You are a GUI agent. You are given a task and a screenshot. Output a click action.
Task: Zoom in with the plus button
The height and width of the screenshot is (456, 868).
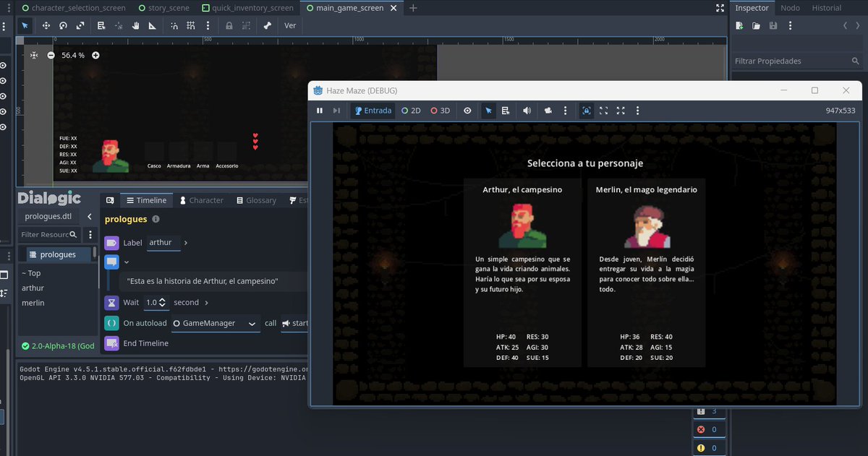[x=95, y=55]
